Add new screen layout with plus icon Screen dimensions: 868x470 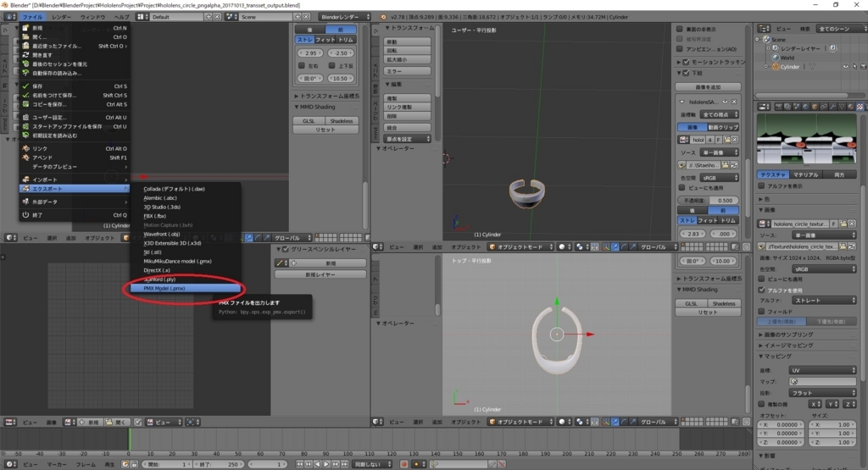click(209, 17)
